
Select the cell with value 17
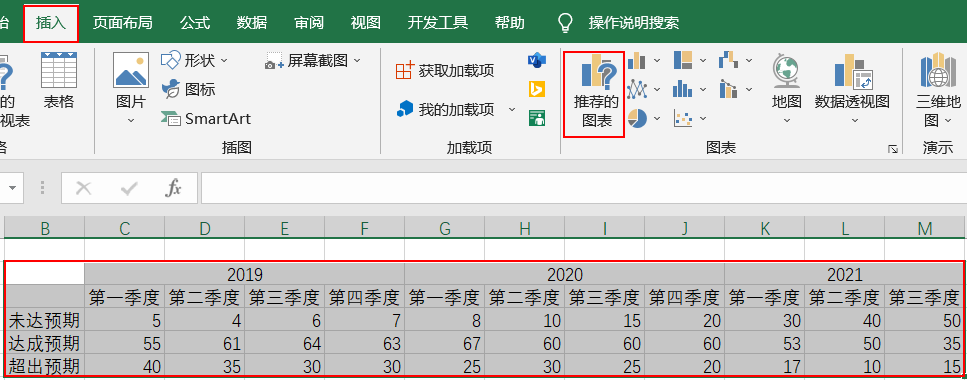pos(764,366)
